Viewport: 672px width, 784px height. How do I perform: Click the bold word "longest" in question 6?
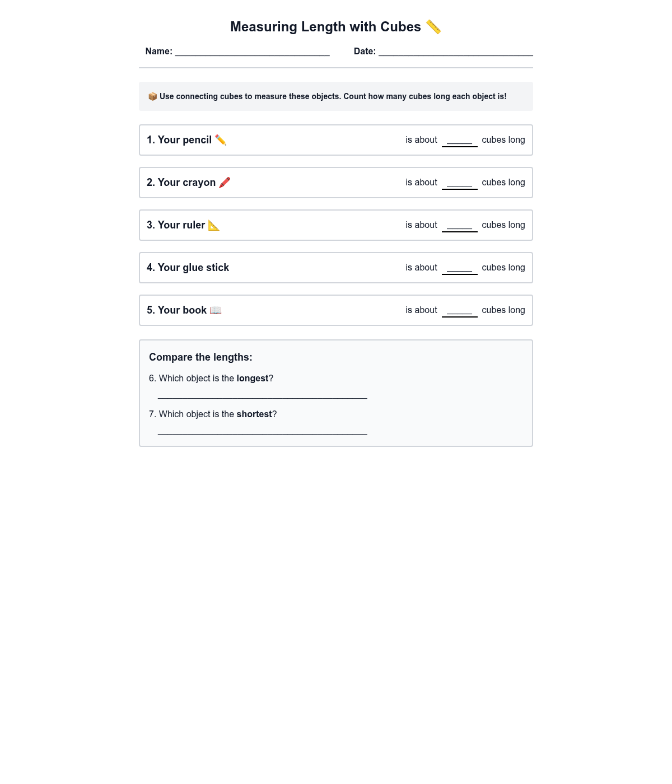coord(252,379)
